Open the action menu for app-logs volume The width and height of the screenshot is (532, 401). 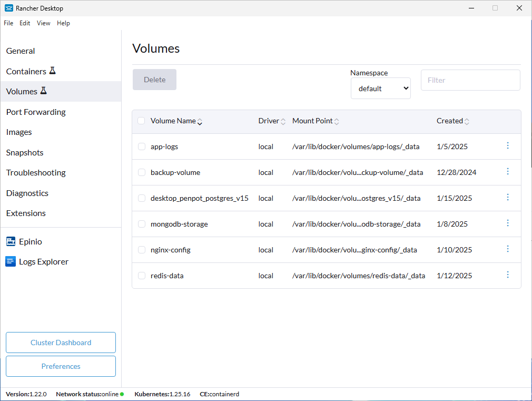tap(508, 145)
